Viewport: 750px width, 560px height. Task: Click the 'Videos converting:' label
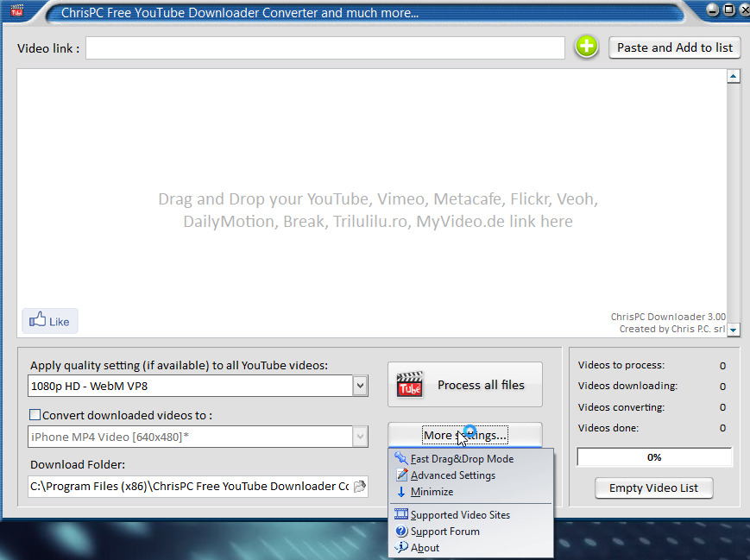(621, 407)
